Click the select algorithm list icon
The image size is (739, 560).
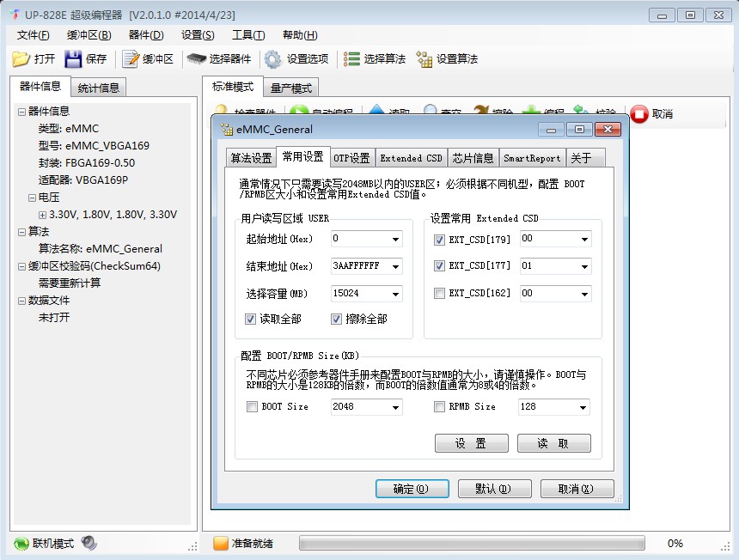(351, 59)
